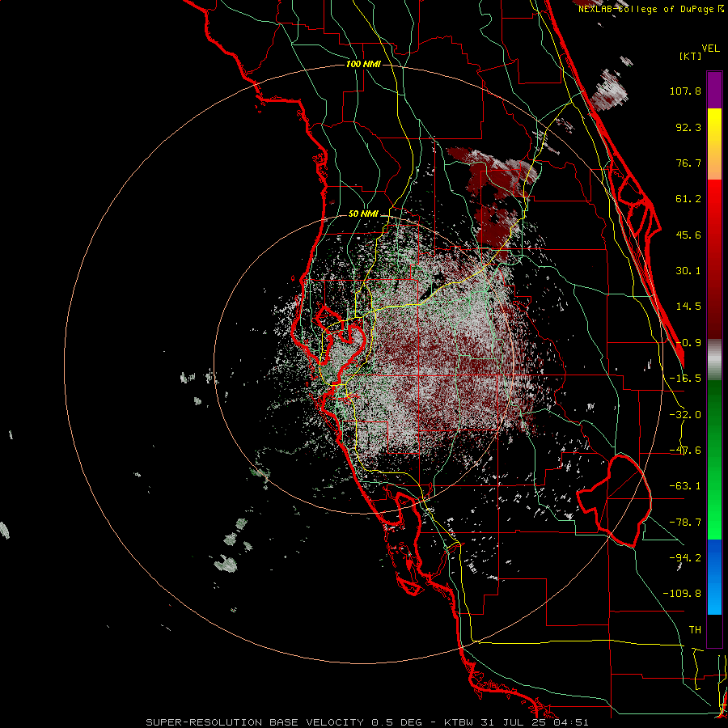Viewport: 728px width, 728px height.
Task: Select the -94.2 scale label
Action: [x=685, y=557]
